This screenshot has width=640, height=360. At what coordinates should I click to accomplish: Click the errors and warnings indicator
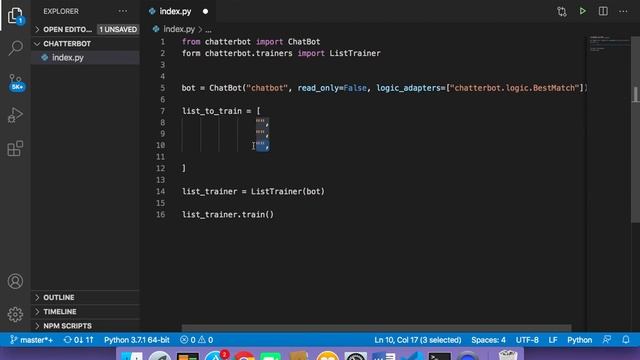click(x=196, y=340)
